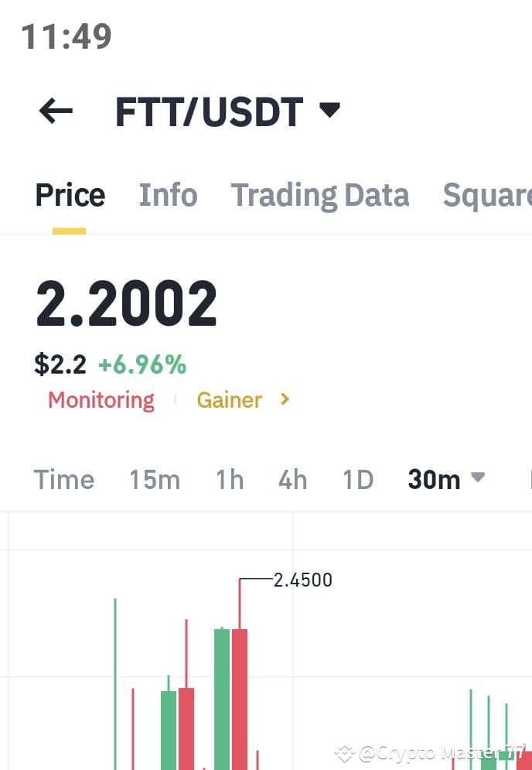The height and width of the screenshot is (770, 532).
Task: Click the back arrow to exit chart
Action: (x=54, y=111)
